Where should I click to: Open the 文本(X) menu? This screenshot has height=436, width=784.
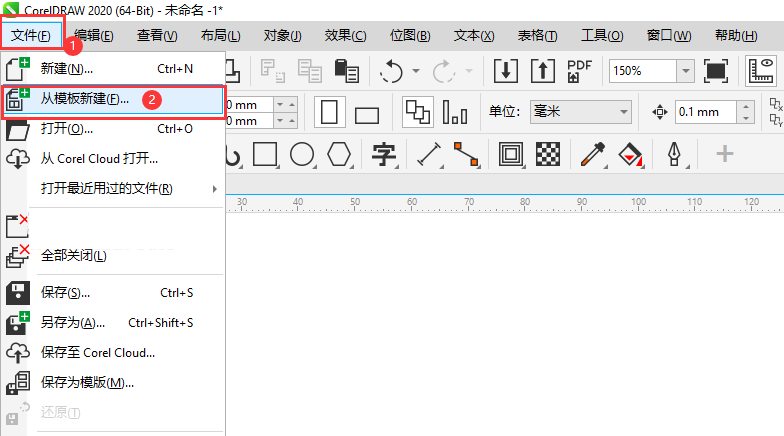point(474,36)
